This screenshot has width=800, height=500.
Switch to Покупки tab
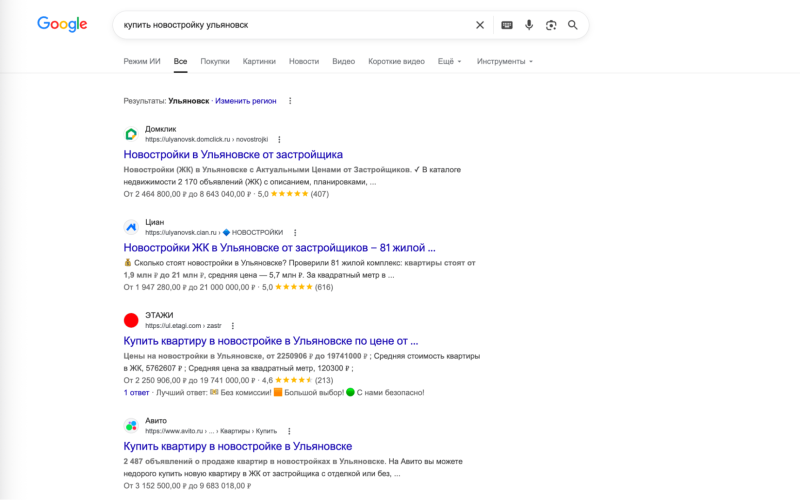[215, 61]
